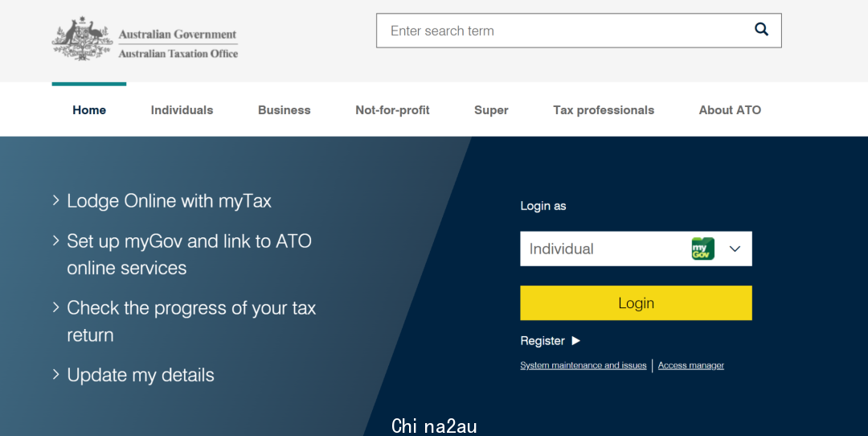
Task: Open the Access manager link
Action: (691, 365)
